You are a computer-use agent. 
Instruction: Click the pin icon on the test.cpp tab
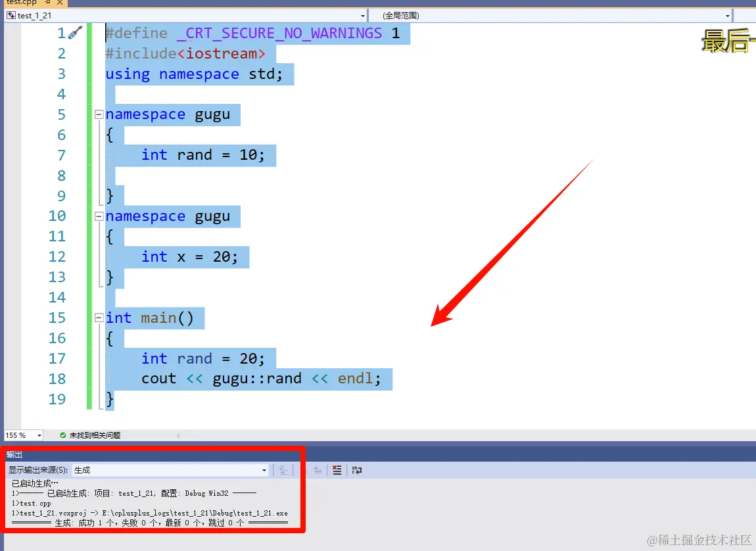click(48, 3)
